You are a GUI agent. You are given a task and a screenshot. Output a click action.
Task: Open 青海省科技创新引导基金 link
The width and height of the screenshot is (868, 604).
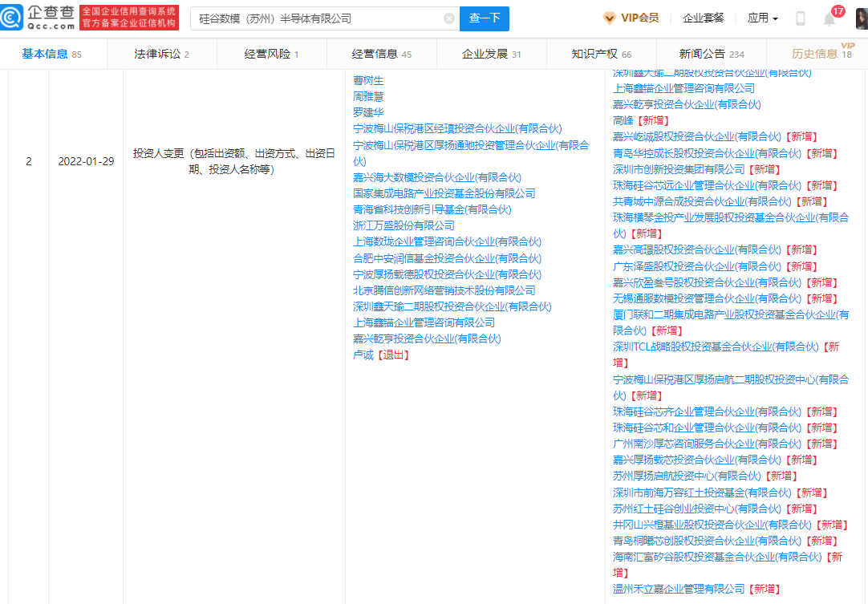click(432, 210)
